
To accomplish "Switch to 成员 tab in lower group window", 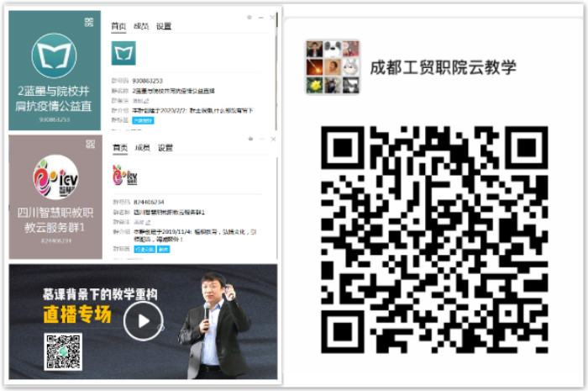I will tap(143, 147).
